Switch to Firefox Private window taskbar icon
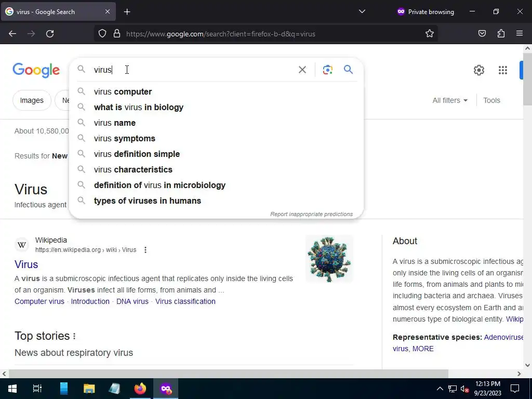The image size is (532, 399). click(x=166, y=389)
